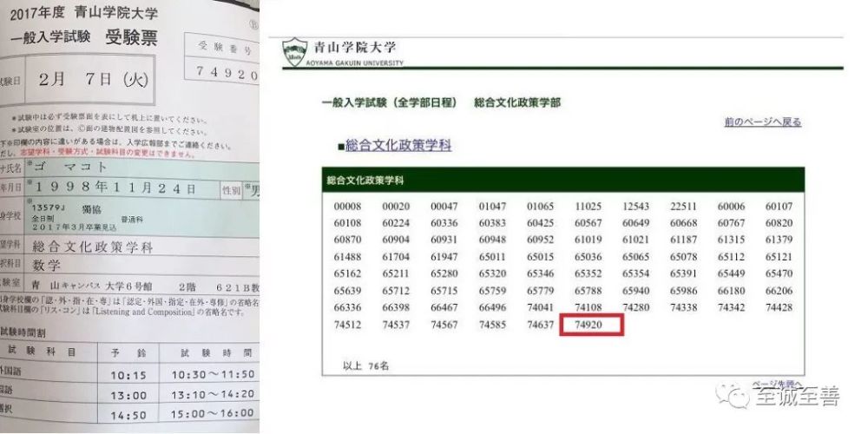Open the 総合文化政策学科 underlined heading link
The image size is (868, 434).
[x=398, y=146]
